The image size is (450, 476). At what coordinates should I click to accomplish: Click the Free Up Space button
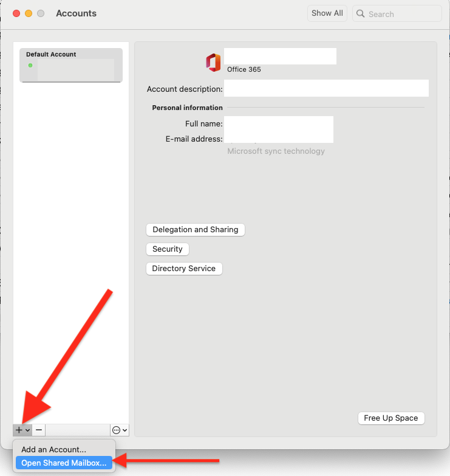tap(390, 418)
